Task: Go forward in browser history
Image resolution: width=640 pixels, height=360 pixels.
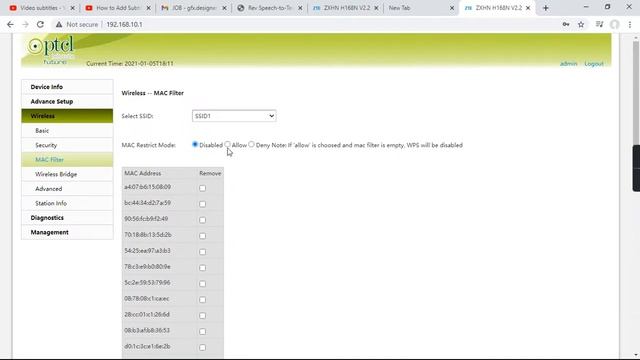Action: 25,24
